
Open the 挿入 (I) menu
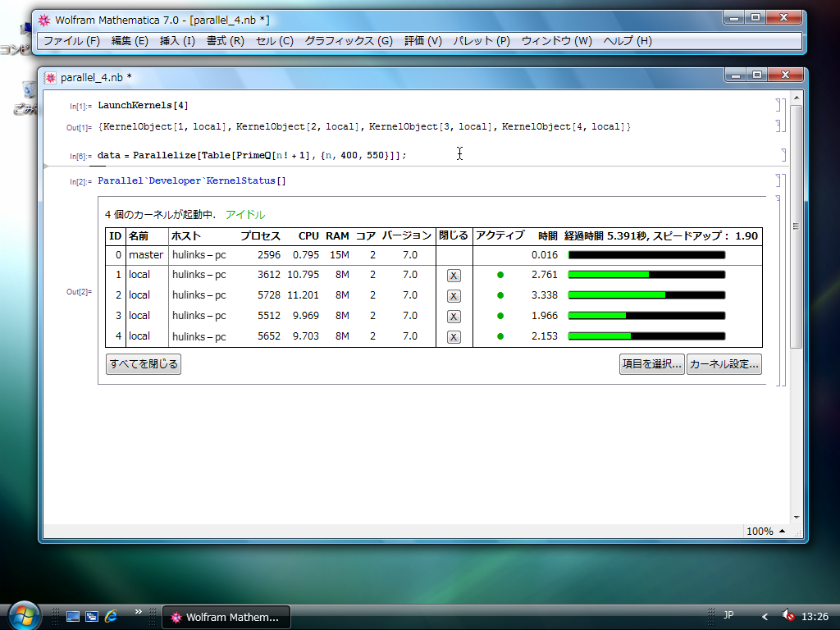click(x=177, y=41)
